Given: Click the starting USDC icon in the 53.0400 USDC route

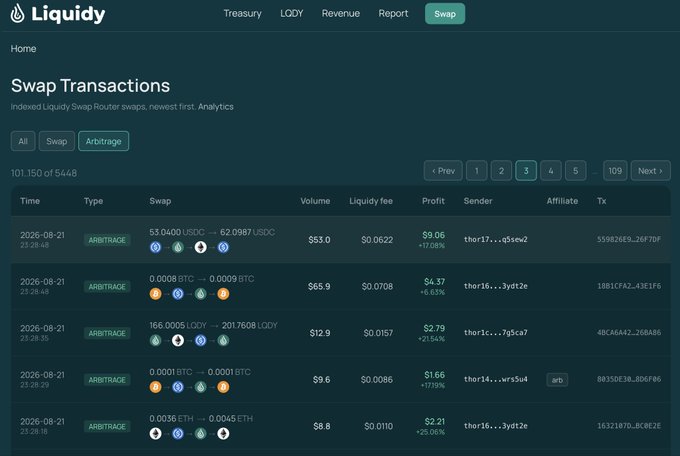Looking at the screenshot, I should click(155, 247).
